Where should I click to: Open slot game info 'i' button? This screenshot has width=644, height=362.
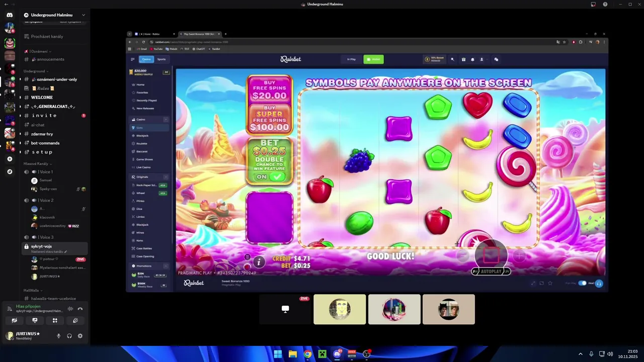[259, 262]
